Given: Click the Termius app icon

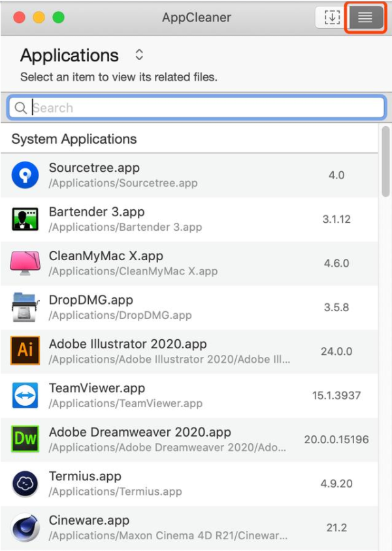Looking at the screenshot, I should (x=25, y=484).
